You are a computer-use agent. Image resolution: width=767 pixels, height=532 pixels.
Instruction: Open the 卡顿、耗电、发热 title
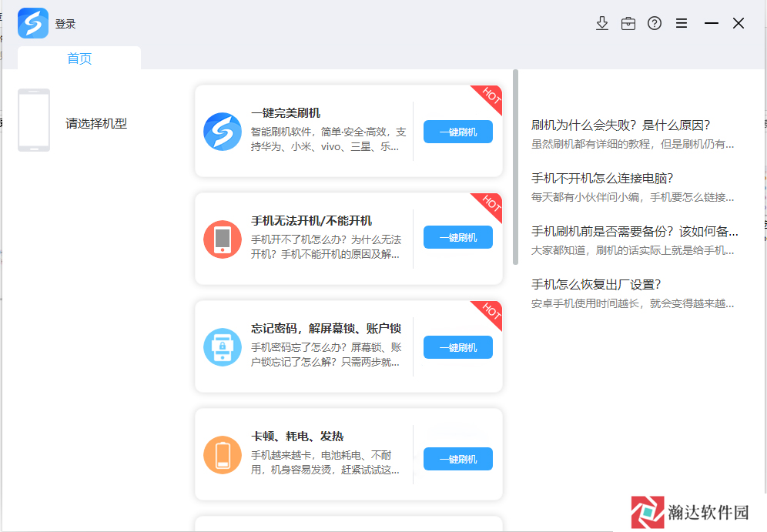(297, 437)
